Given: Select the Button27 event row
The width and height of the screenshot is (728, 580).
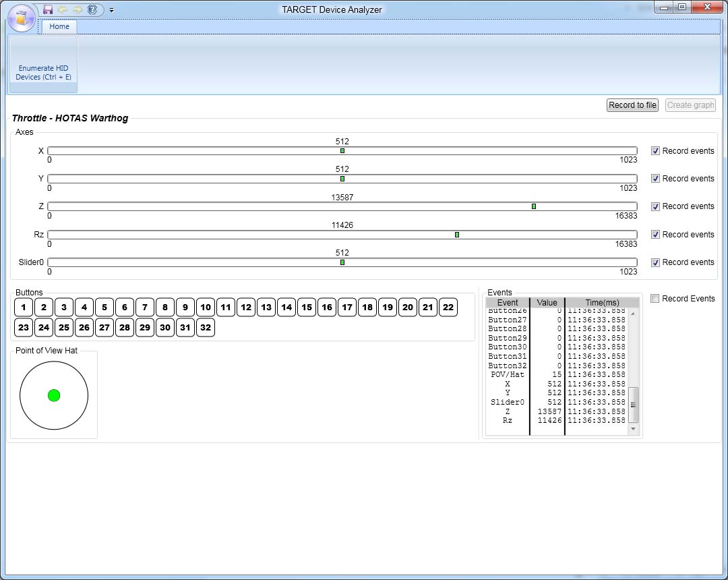Looking at the screenshot, I should click(x=557, y=320).
